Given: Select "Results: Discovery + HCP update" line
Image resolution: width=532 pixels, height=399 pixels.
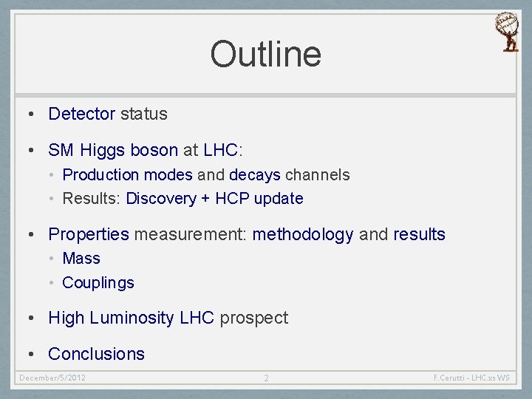Looking at the screenshot, I should (183, 199).
